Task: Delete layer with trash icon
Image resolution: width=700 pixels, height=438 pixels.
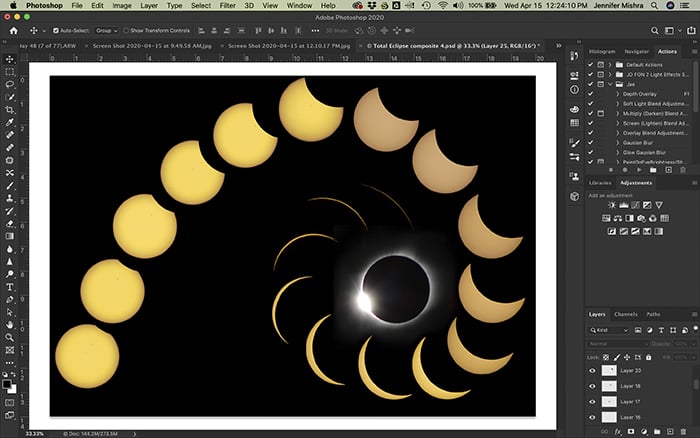Action: click(683, 432)
